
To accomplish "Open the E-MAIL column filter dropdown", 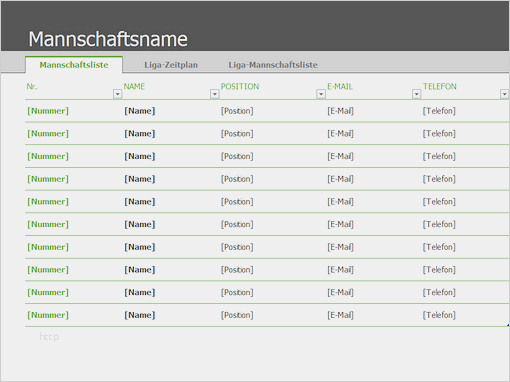I will click(x=416, y=94).
